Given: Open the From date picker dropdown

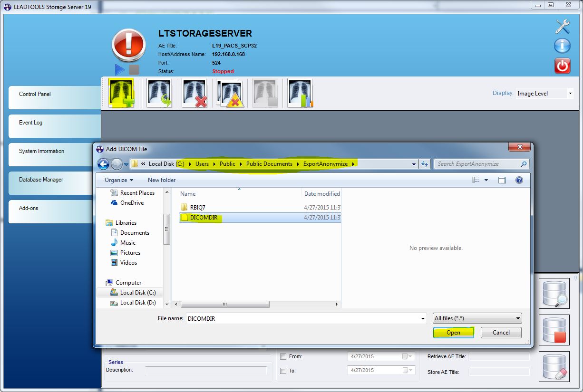Looking at the screenshot, I should click(408, 356).
